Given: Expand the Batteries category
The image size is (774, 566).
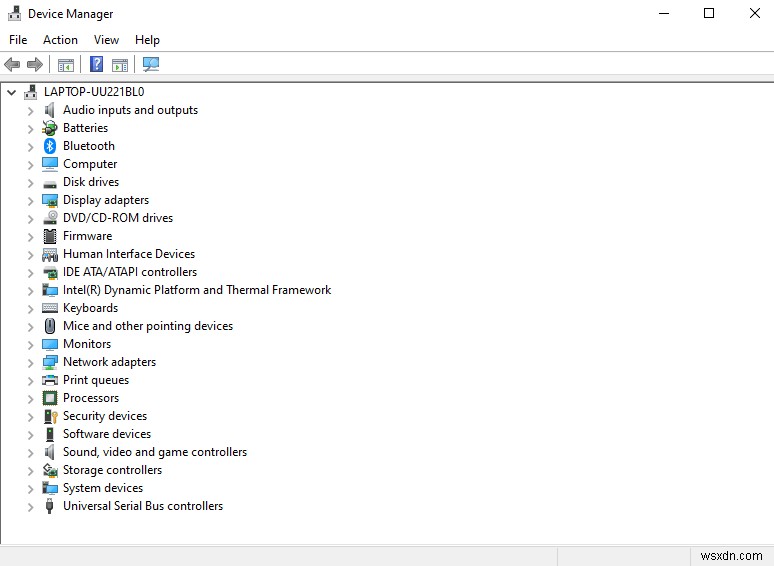Looking at the screenshot, I should pos(31,129).
